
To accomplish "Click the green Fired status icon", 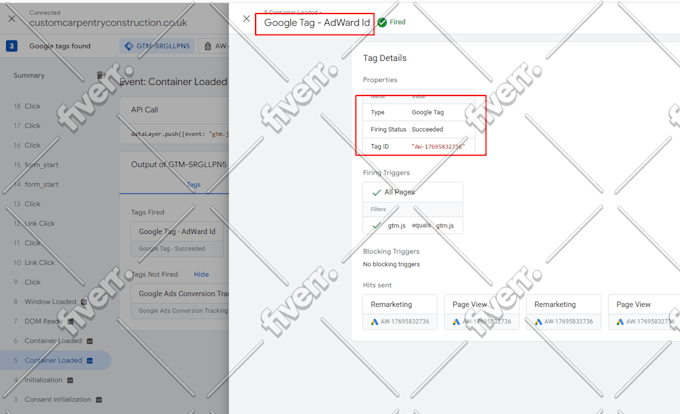I will tap(382, 22).
